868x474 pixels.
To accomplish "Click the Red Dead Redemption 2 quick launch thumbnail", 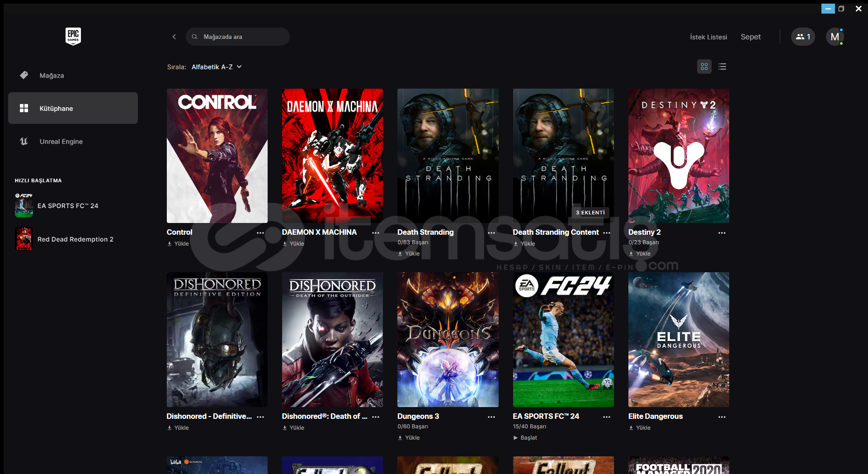I will pyautogui.click(x=24, y=239).
